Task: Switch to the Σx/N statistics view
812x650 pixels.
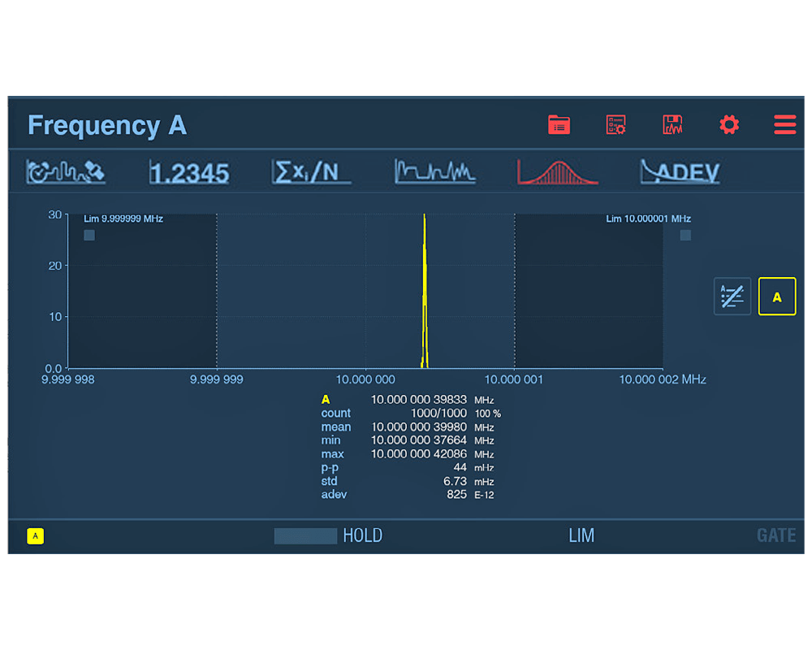Action: click(x=311, y=171)
